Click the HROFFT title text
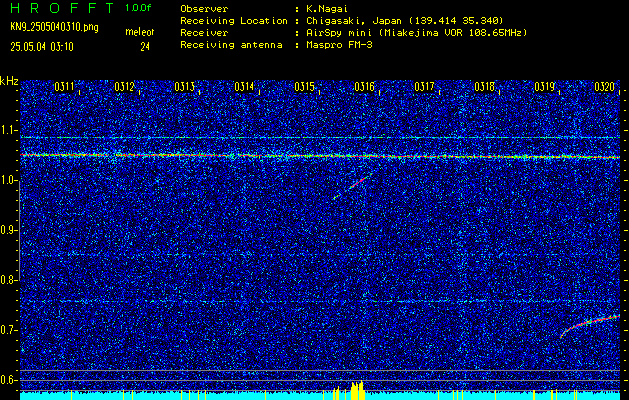The height and width of the screenshot is (400, 629). pyautogui.click(x=62, y=8)
